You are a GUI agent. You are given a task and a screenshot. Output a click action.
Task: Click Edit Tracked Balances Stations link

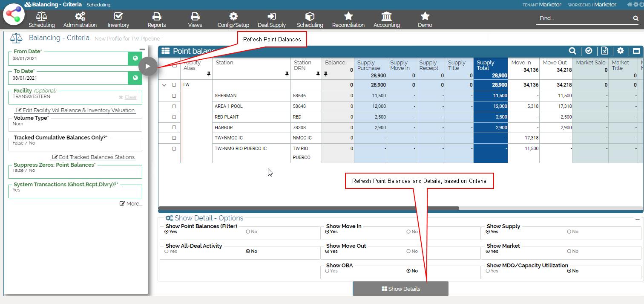click(x=93, y=157)
